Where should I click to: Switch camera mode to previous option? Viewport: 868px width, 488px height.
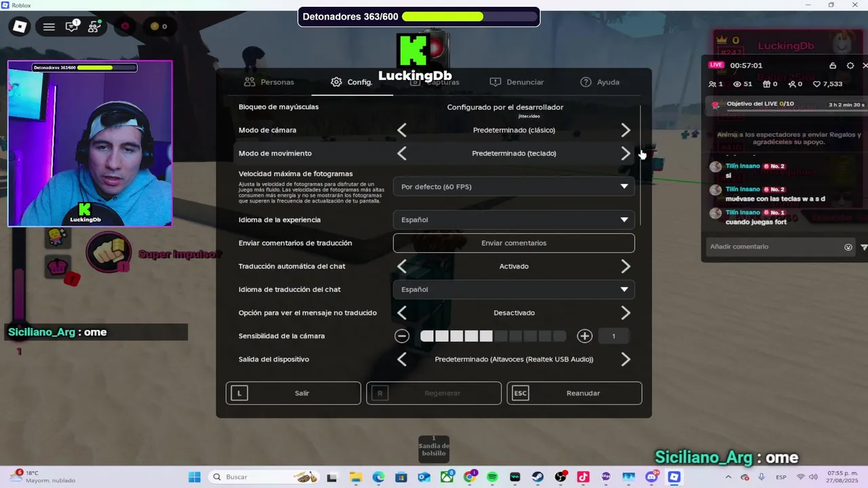(x=402, y=130)
